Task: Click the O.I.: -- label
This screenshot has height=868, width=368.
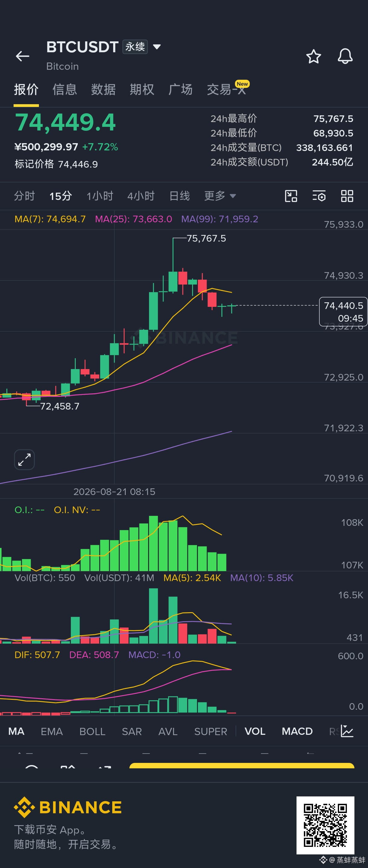Action: pos(30,510)
